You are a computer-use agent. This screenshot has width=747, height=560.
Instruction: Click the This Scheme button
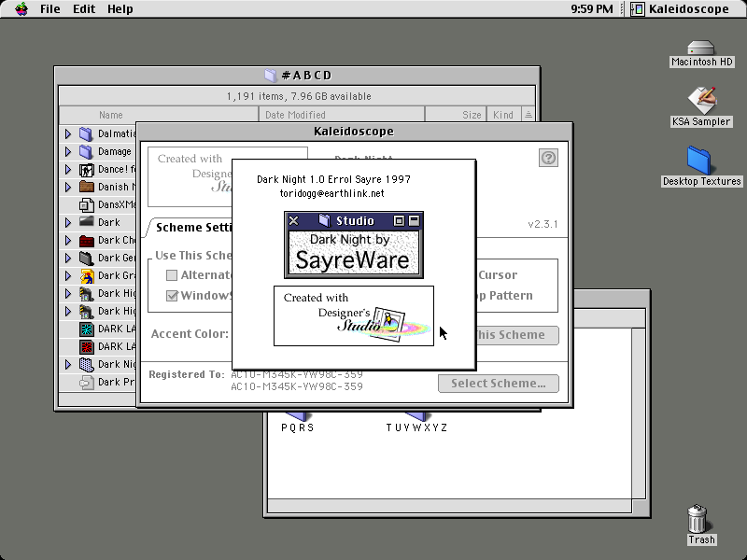tap(517, 335)
